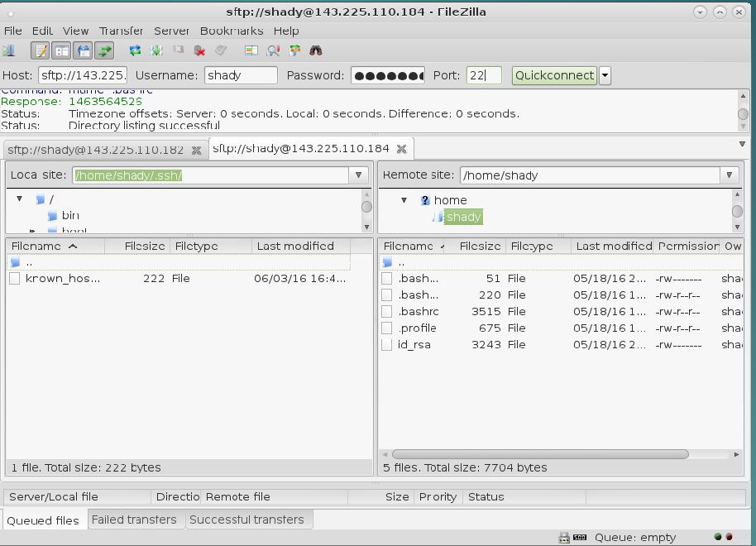
Task: Open the tab list dropdown arrow
Action: [742, 144]
